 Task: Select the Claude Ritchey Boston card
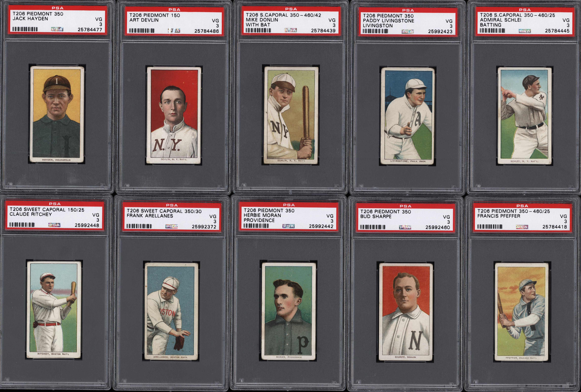(x=54, y=310)
